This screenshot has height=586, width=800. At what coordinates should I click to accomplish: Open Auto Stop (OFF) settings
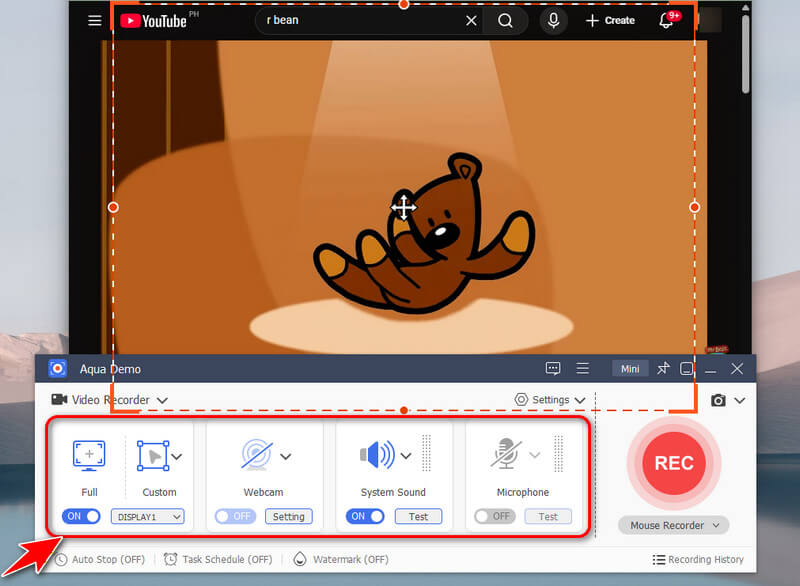coord(100,559)
